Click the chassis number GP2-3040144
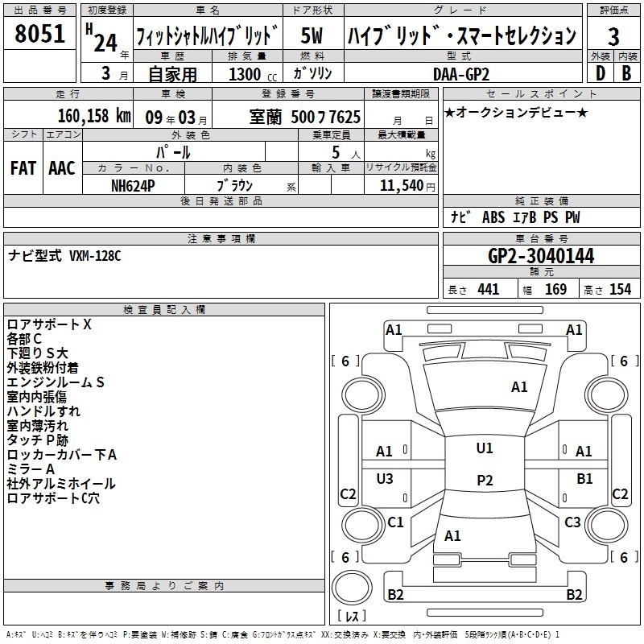The image size is (644, 644). point(541,257)
